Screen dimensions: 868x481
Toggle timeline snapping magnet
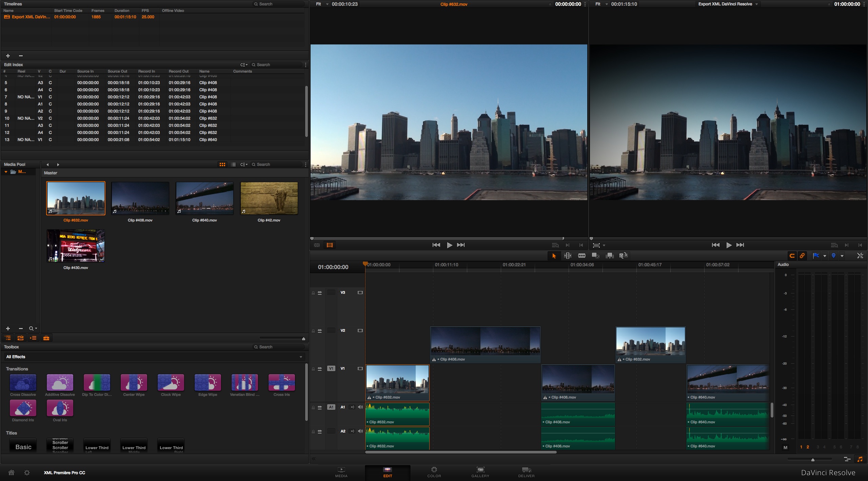[792, 256]
